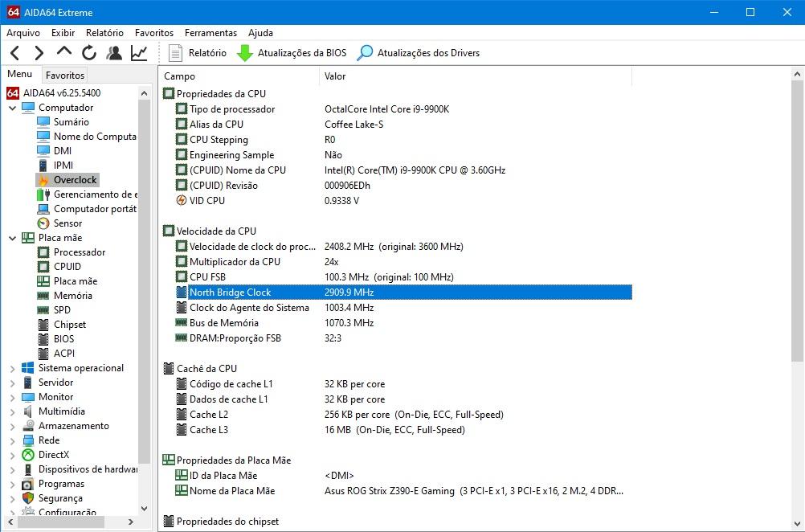Click the Programas icon
805x532 pixels.
(x=28, y=484)
